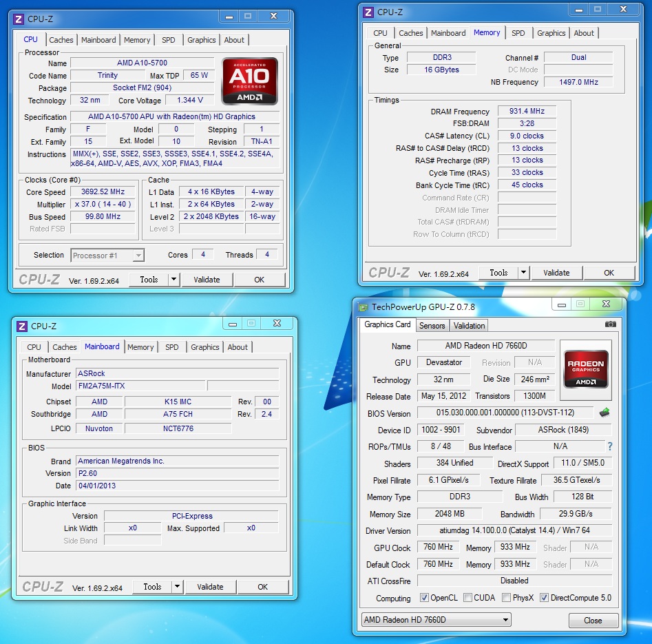652x644 pixels.
Task: Click OK in the Processor CPU-Z window
Action: (259, 280)
